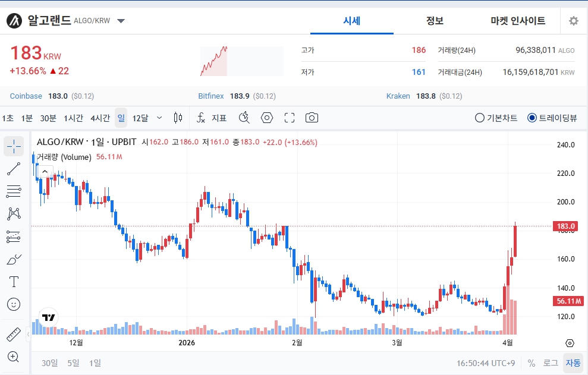Viewport: 588px width, 375px height.
Task: Expand the time interval dropdown chevron
Action: point(159,118)
